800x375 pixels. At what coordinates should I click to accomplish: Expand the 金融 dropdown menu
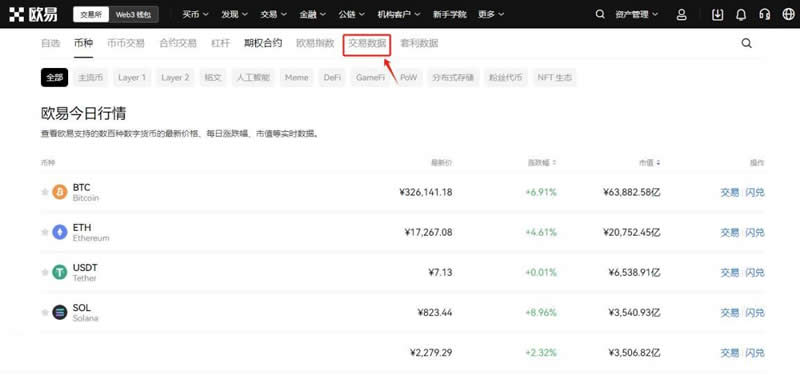(313, 14)
